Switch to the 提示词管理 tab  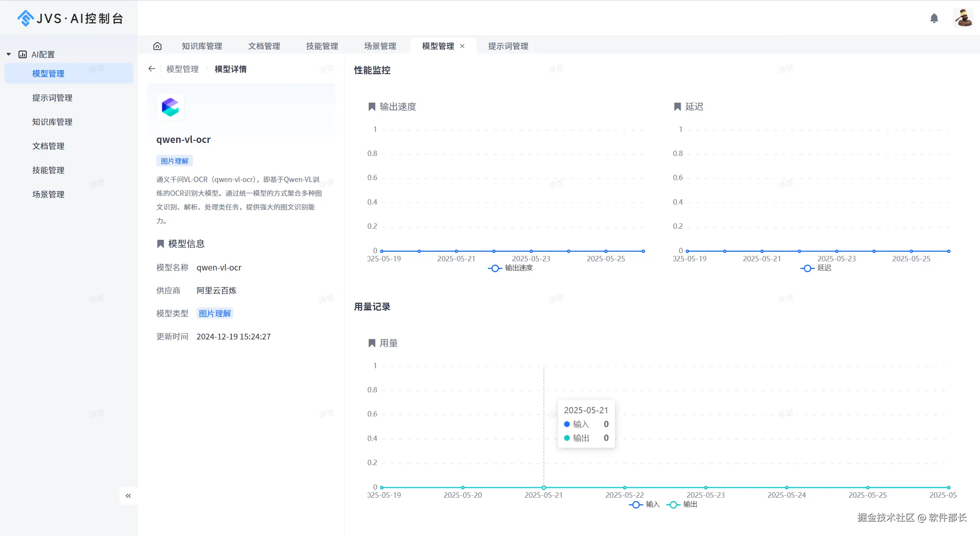tap(508, 46)
